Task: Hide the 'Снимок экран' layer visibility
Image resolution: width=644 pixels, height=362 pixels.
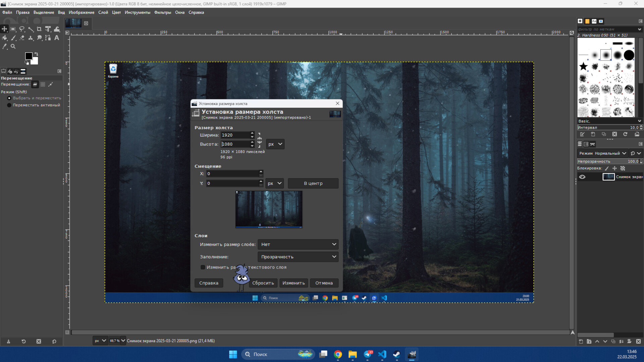Action: [583, 177]
